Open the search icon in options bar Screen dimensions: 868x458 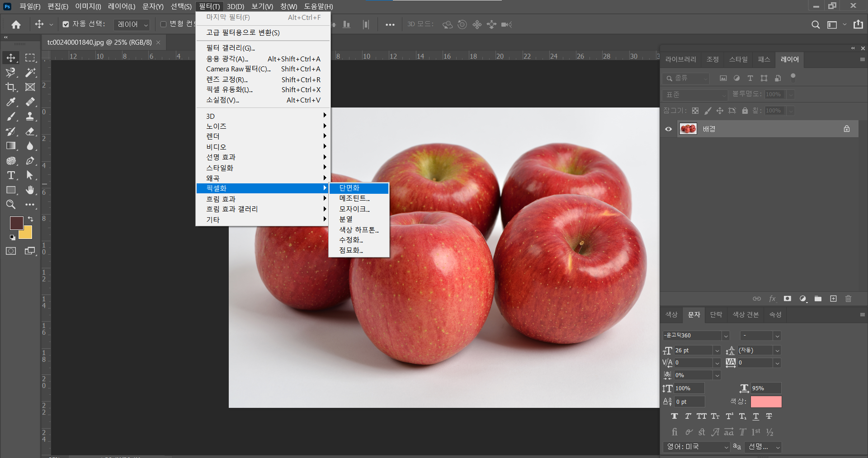coord(815,25)
